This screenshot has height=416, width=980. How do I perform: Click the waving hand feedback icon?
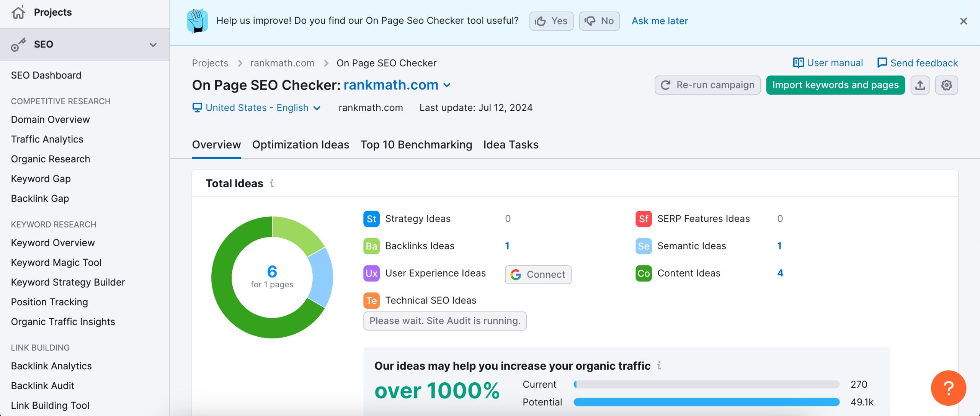(198, 21)
